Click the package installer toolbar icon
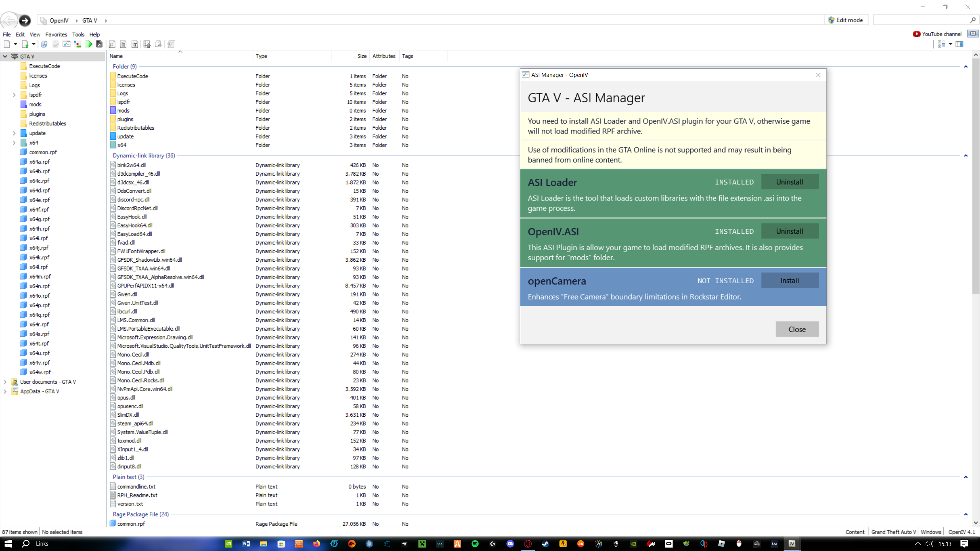The image size is (980, 551). [x=100, y=44]
